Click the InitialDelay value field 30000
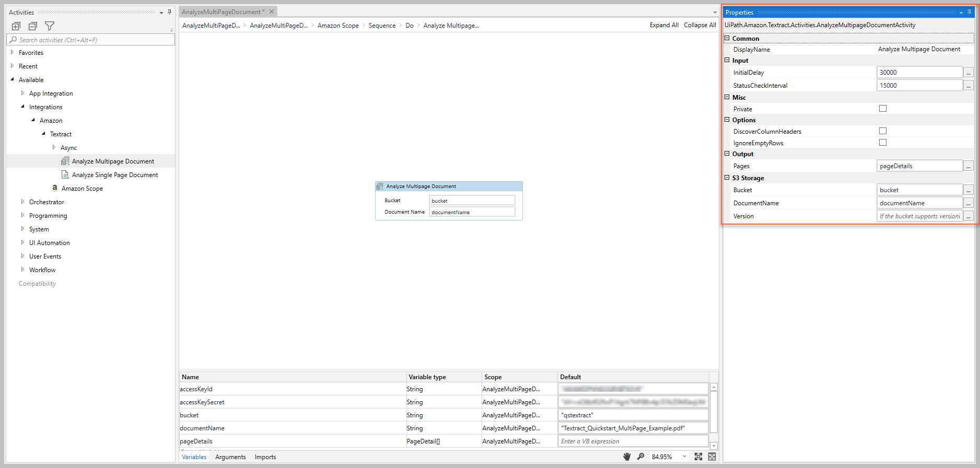 pyautogui.click(x=919, y=73)
